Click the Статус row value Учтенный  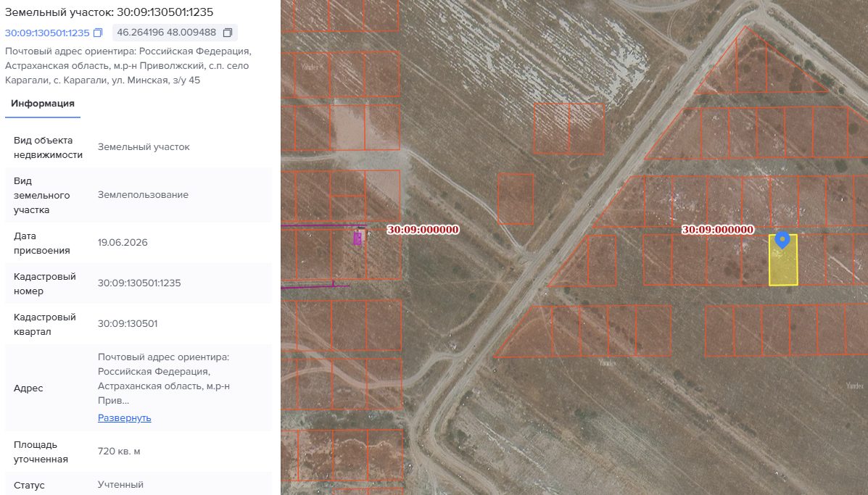click(x=120, y=485)
